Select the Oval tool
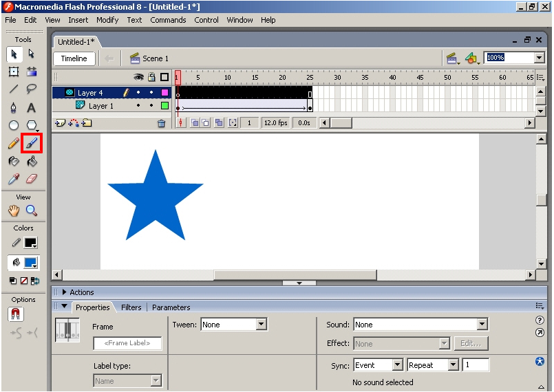This screenshot has height=392, width=554. [x=14, y=125]
